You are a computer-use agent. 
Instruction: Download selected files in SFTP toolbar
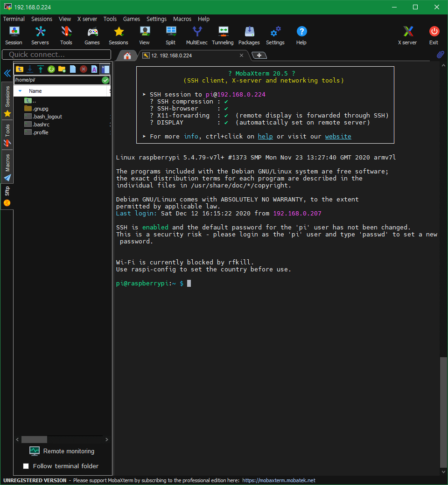tap(30, 69)
